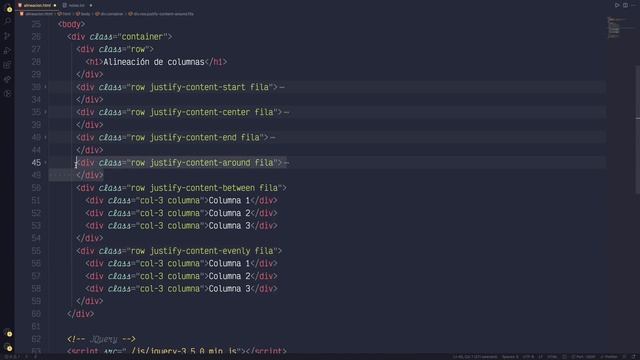The image size is (640, 360).
Task: Open the Search view in activity bar
Action: tap(7, 21)
